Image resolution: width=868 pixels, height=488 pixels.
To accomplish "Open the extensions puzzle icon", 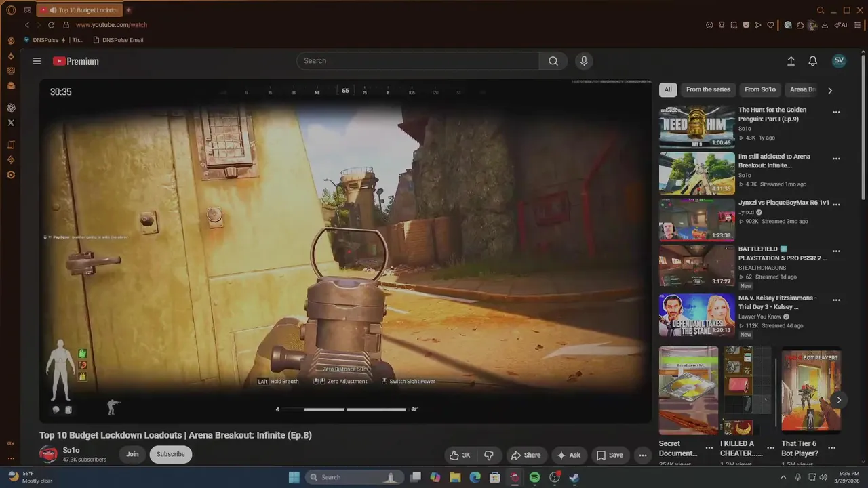I will [800, 25].
